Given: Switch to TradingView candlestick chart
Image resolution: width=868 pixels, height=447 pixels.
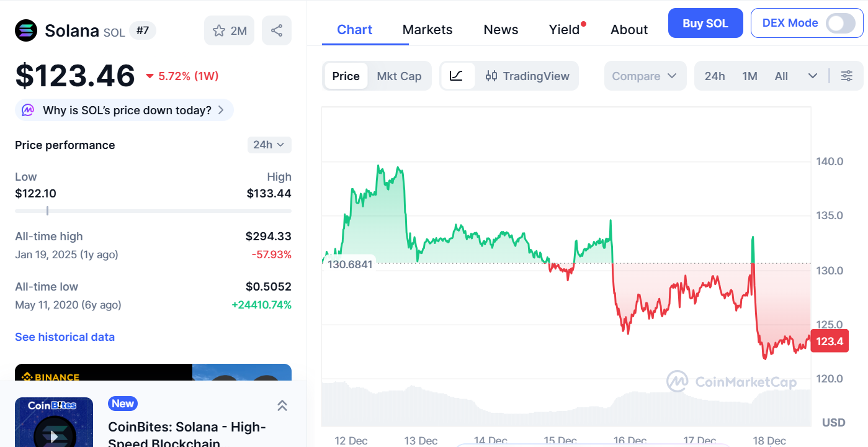Looking at the screenshot, I should tap(527, 76).
